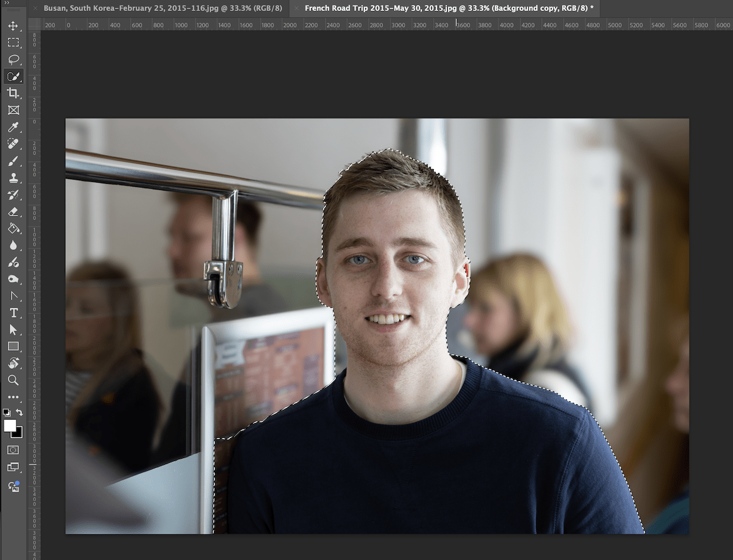The image size is (733, 560).
Task: Open the foreground color picker swatch
Action: [x=11, y=426]
